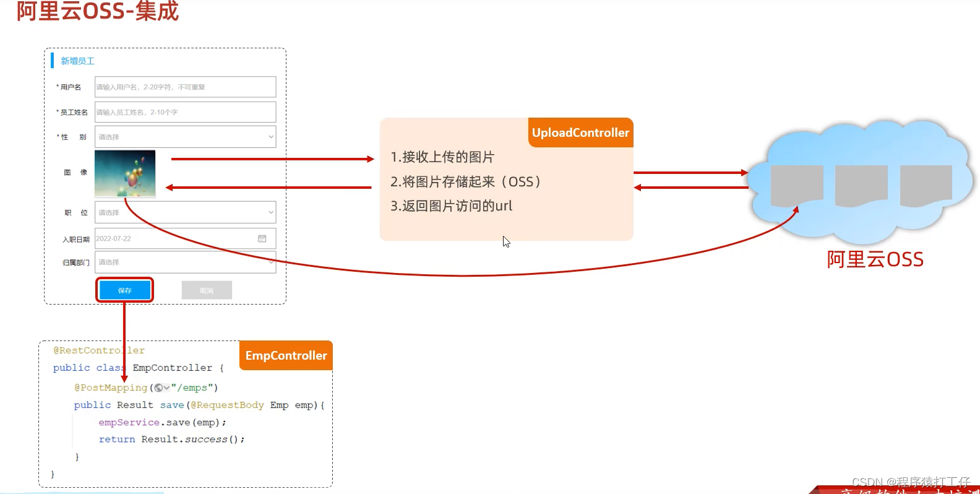The width and height of the screenshot is (980, 494).
Task: Click the text 1.接收上传的图片
Action: click(442, 157)
